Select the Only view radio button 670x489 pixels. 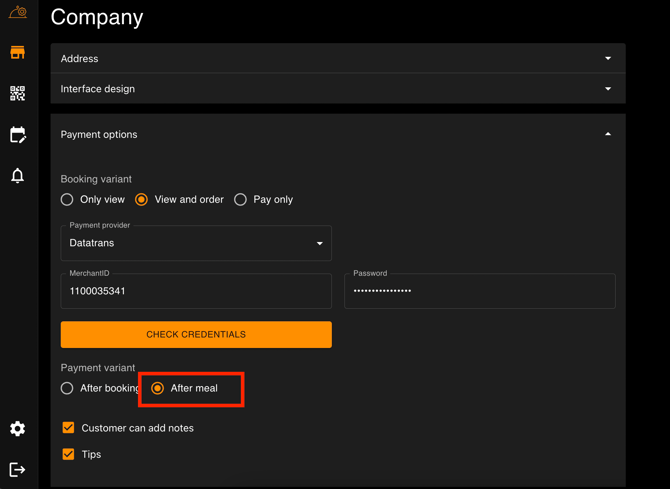[67, 200]
